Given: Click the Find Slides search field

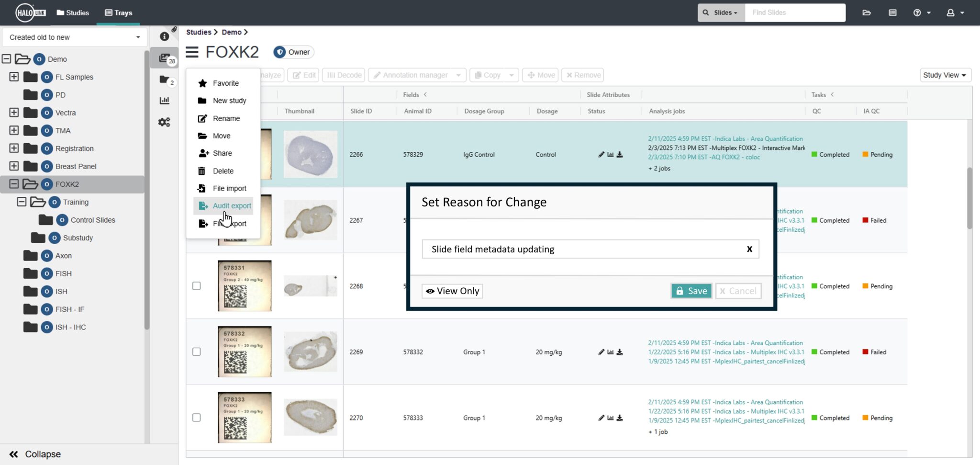Looking at the screenshot, I should [x=795, y=12].
